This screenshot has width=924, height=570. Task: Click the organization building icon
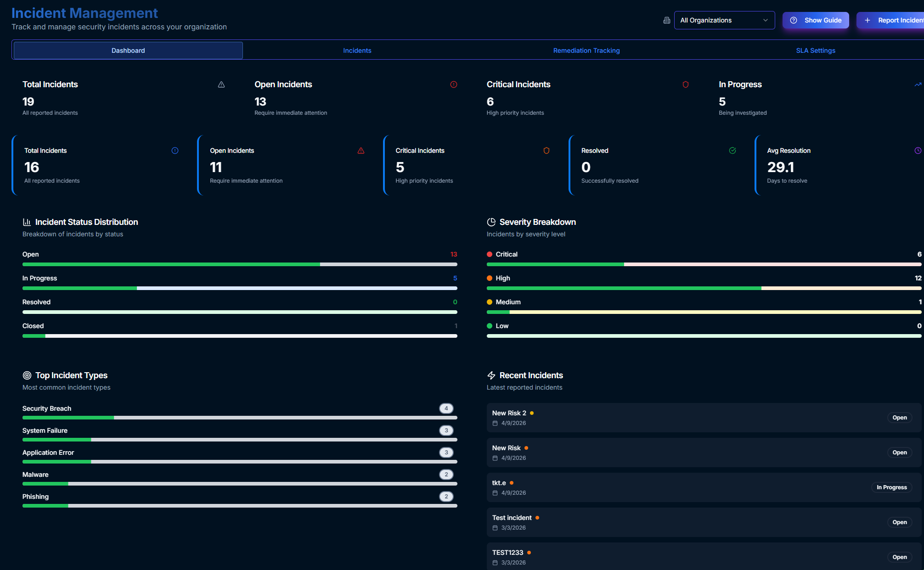click(667, 20)
